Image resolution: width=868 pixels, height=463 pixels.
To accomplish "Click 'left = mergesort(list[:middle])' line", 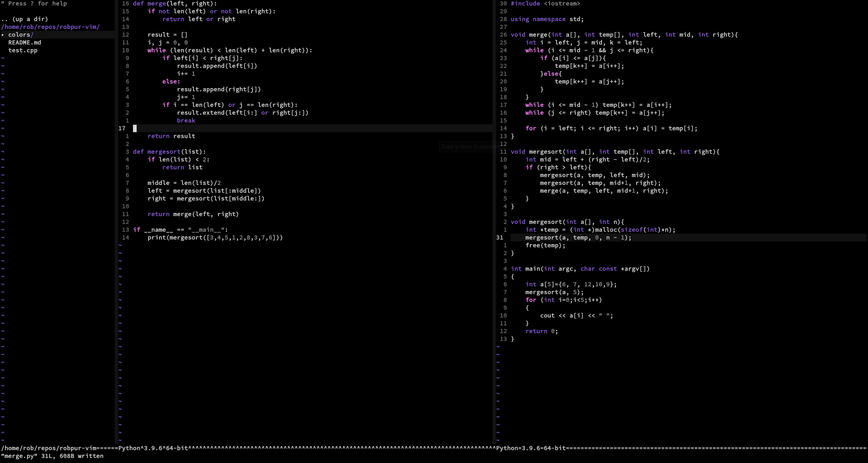I will (205, 191).
